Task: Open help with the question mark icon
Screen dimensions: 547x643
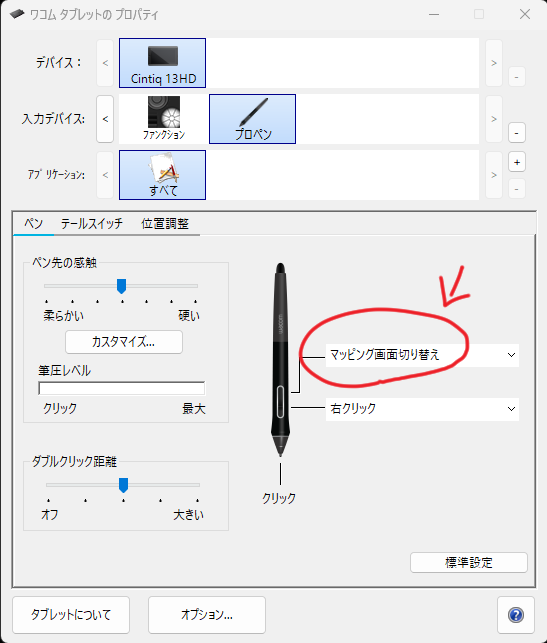Action: [x=515, y=615]
